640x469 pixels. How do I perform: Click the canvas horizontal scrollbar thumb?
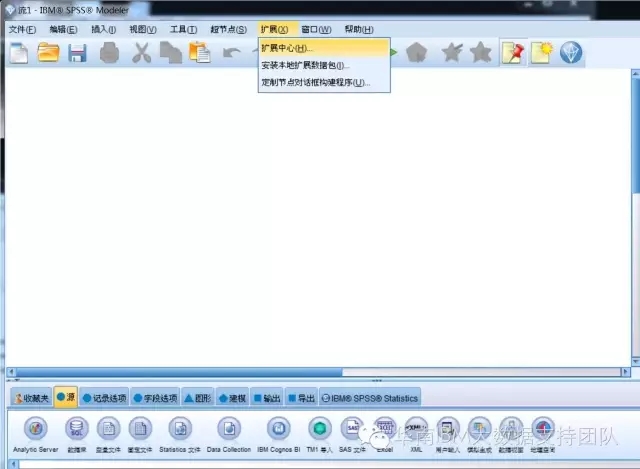coord(179,372)
